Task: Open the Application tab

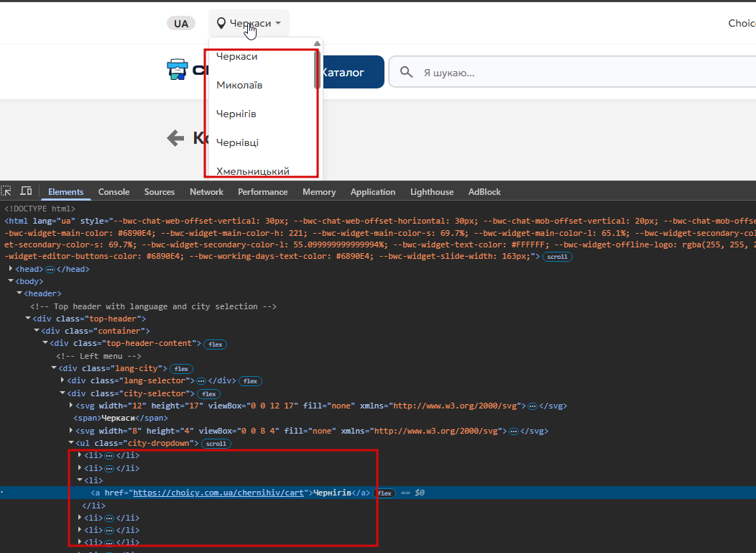Action: tap(373, 191)
